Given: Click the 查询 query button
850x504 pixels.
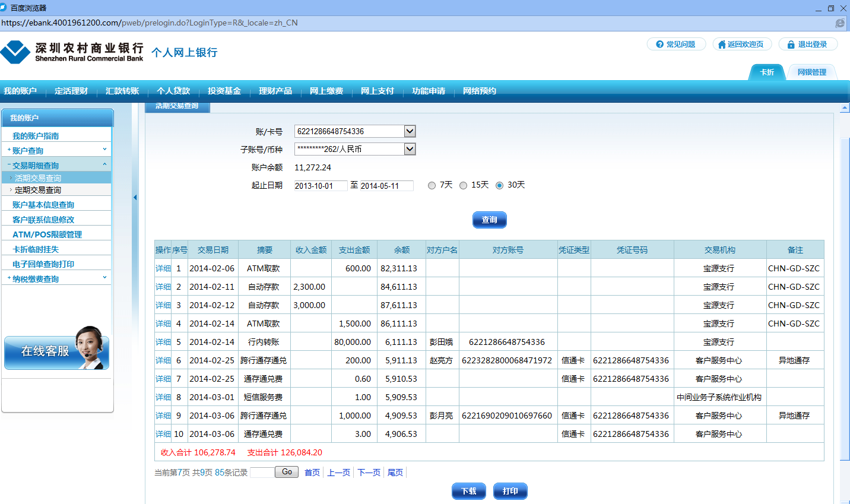Looking at the screenshot, I should click(489, 220).
